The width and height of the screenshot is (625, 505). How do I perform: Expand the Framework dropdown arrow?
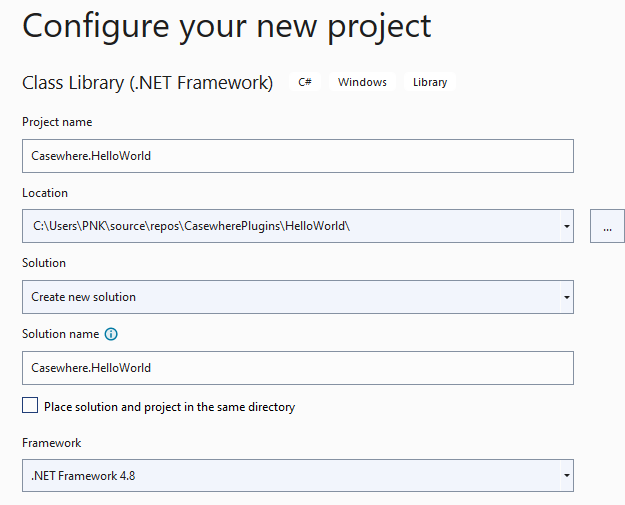click(x=566, y=476)
